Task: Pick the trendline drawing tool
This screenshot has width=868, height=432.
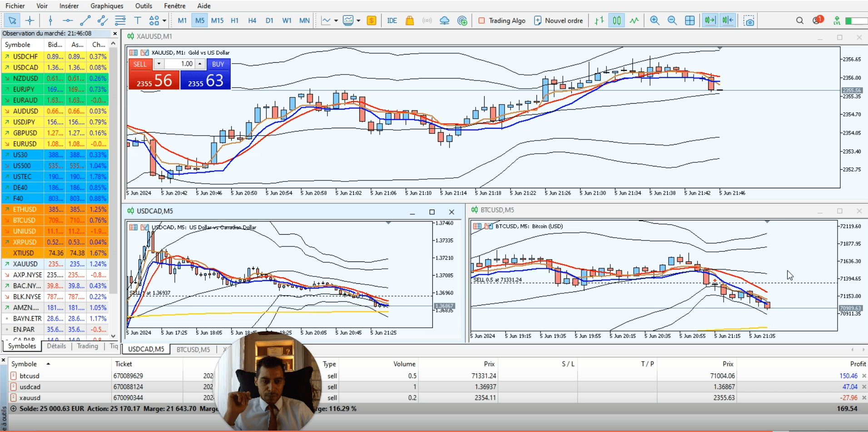Action: point(85,20)
